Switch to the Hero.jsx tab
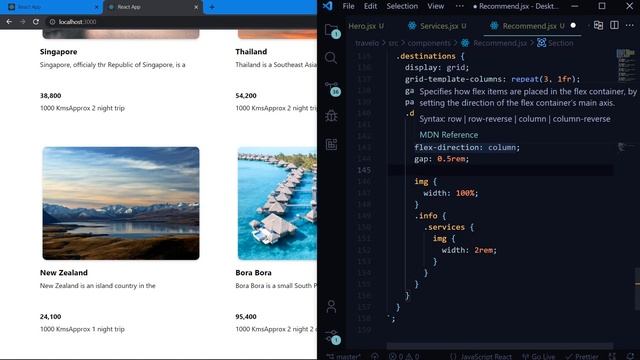Screen dimensions: 640x360 pyautogui.click(x=366, y=26)
